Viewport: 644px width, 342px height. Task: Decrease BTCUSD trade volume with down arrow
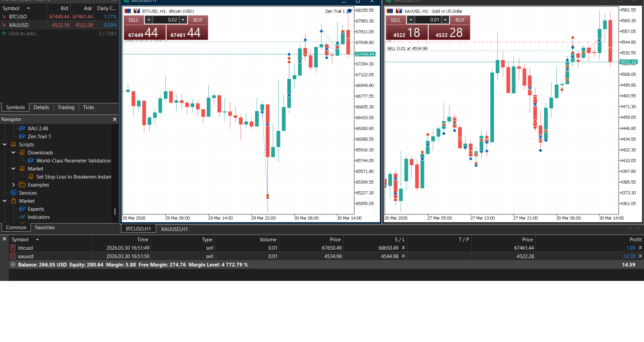pyautogui.click(x=149, y=20)
